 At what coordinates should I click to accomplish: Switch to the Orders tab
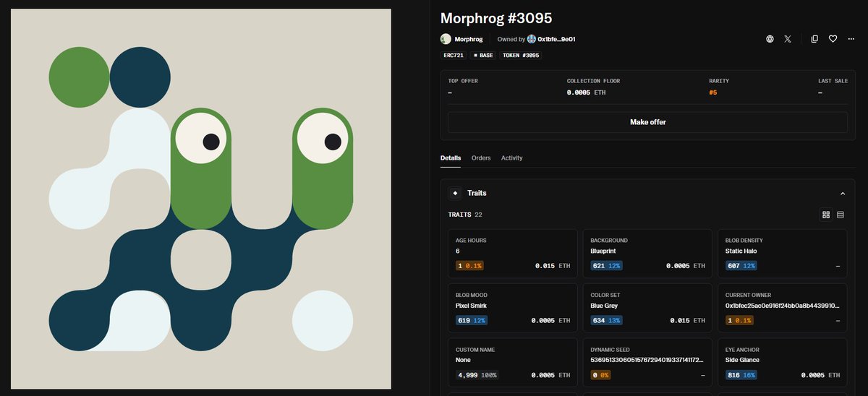(481, 158)
